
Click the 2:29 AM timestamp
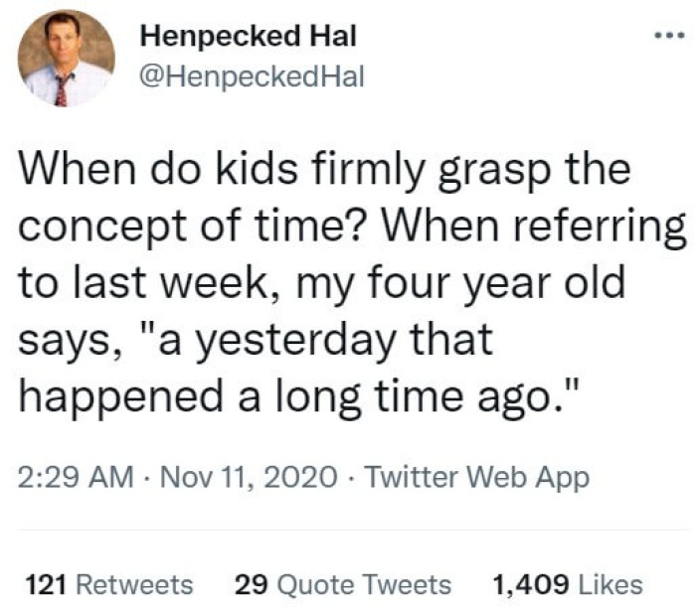tap(76, 477)
